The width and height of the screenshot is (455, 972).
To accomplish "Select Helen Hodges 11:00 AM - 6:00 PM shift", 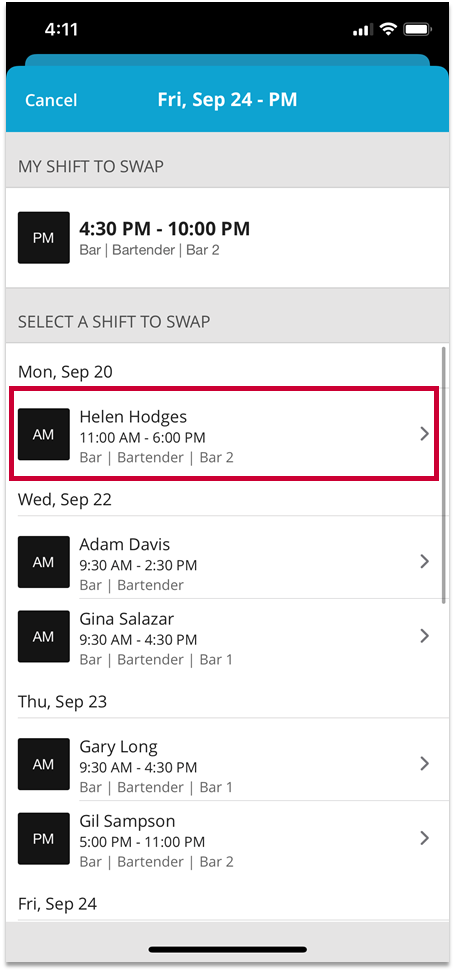I will (224, 433).
